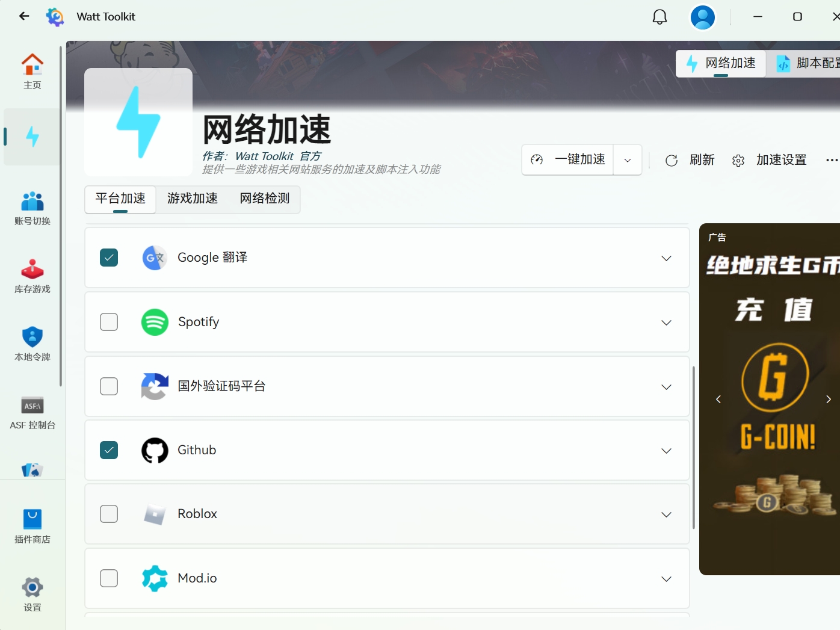
Task: Open 插件商店 plugin store sidebar item
Action: click(32, 527)
